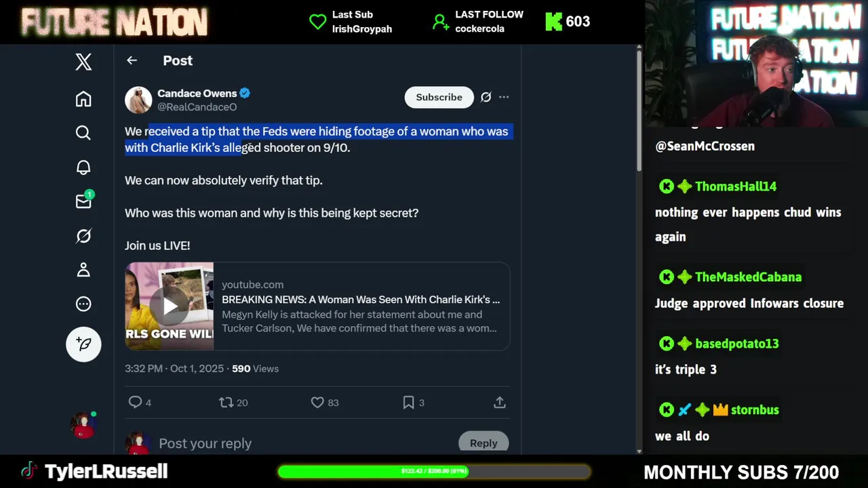Viewport: 868px width, 488px height.
Task: Click Grok explain icon beside Subscribe
Action: [x=486, y=97]
